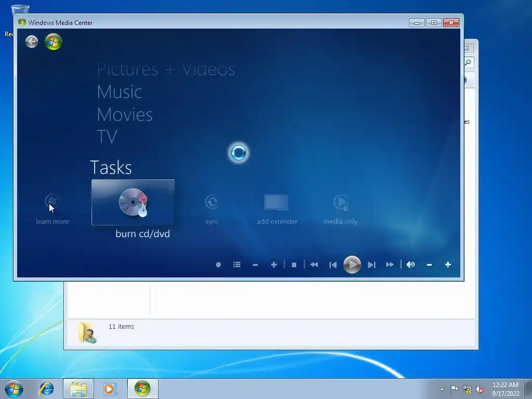The height and width of the screenshot is (399, 532).
Task: Click the Media Center title bar icon
Action: pos(22,22)
